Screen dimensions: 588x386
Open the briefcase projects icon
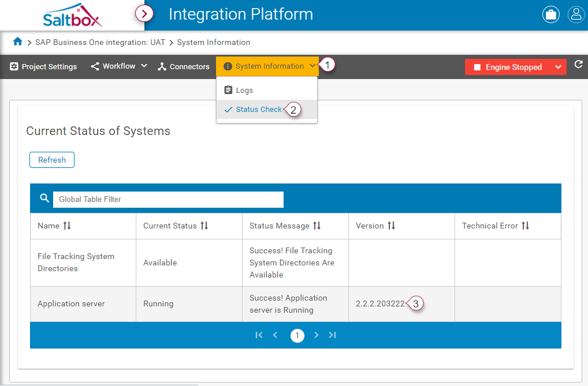coord(551,14)
